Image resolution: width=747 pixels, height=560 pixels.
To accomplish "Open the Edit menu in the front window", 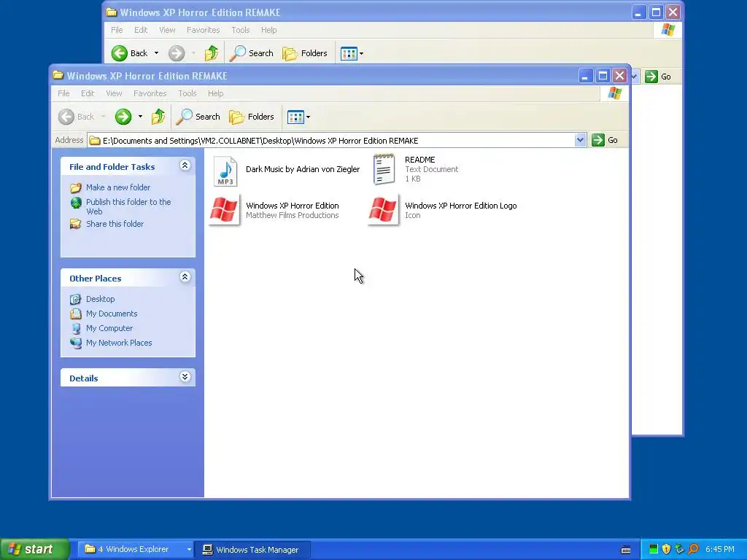I will (88, 93).
